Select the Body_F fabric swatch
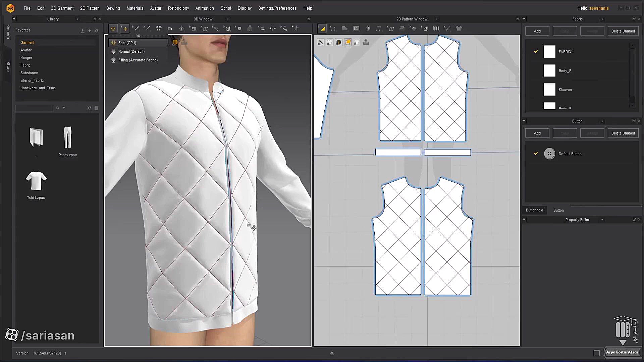The height and width of the screenshot is (362, 644). click(x=549, y=71)
